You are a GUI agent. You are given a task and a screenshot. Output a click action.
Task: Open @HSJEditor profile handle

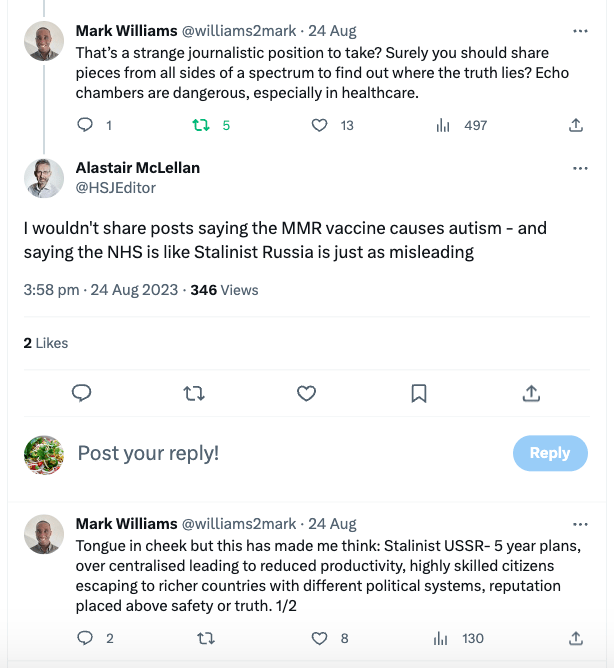coord(116,187)
